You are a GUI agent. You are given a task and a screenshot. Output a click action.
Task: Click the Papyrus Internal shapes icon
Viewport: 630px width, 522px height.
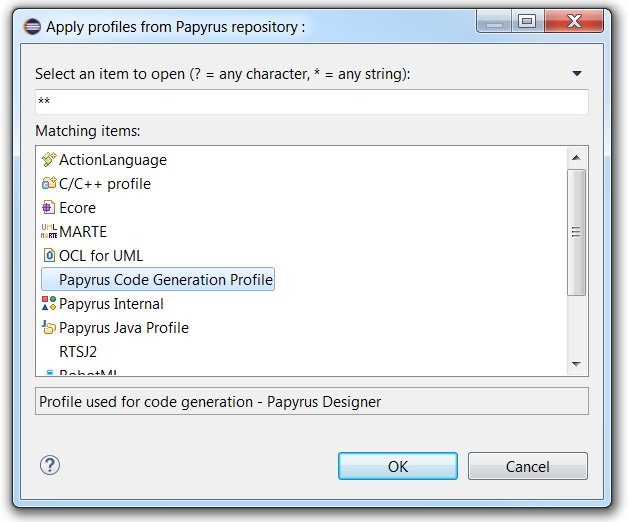click(x=49, y=304)
